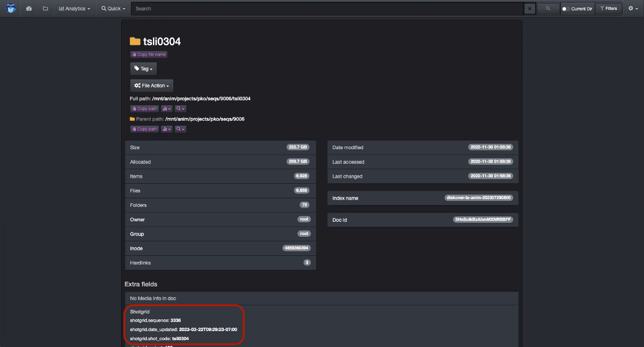
Task: Open the File Action dropdown
Action: [x=151, y=85]
